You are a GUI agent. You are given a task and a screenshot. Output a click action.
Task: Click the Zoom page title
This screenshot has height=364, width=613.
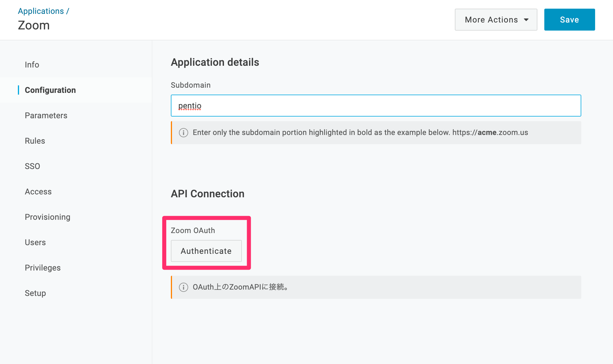point(34,25)
